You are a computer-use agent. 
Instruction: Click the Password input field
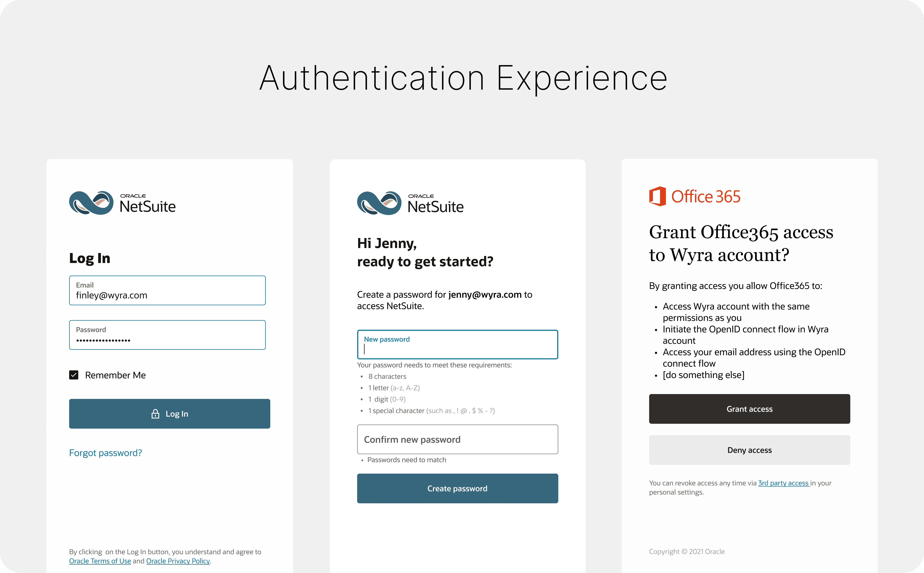point(167,335)
